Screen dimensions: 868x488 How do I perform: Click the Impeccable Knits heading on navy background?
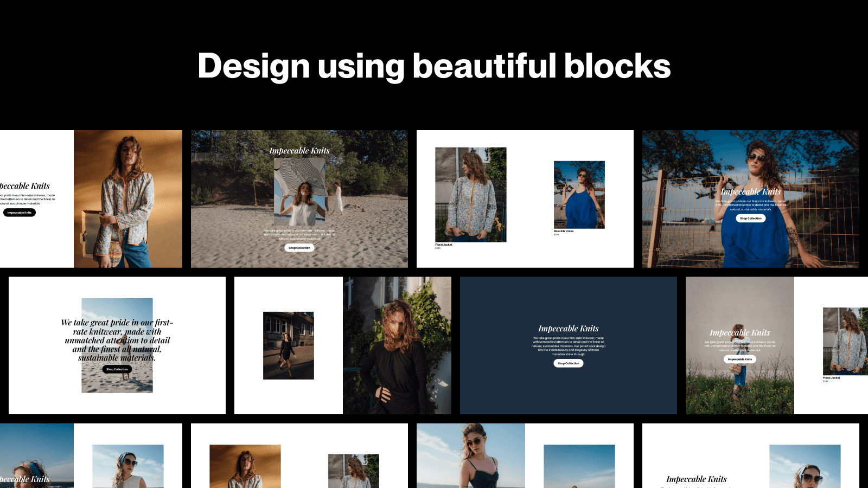click(569, 328)
